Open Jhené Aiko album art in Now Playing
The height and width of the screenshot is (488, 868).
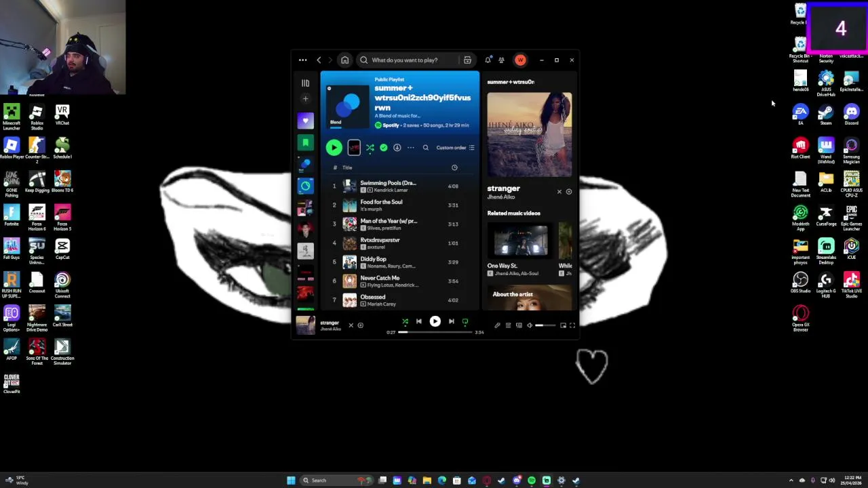tap(529, 134)
